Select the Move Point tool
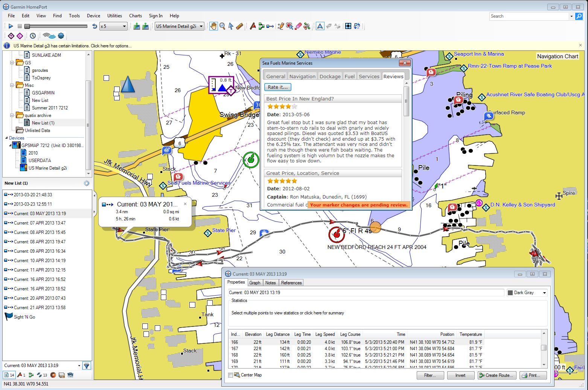Screen dimensions: 588x390 (289, 26)
